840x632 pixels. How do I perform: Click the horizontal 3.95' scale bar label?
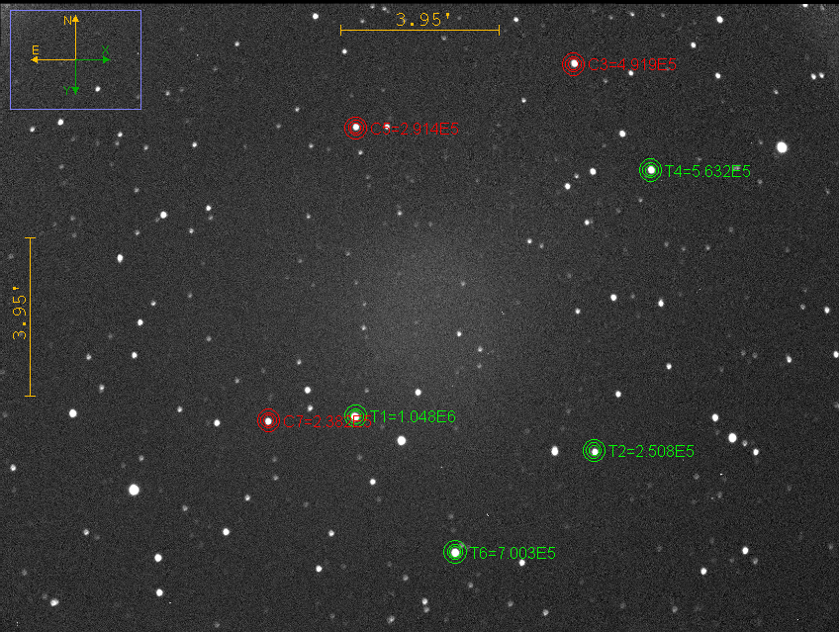(422, 19)
